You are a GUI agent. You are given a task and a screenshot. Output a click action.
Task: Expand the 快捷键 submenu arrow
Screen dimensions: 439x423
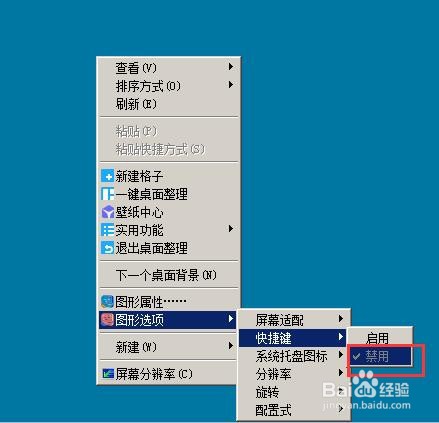(341, 337)
